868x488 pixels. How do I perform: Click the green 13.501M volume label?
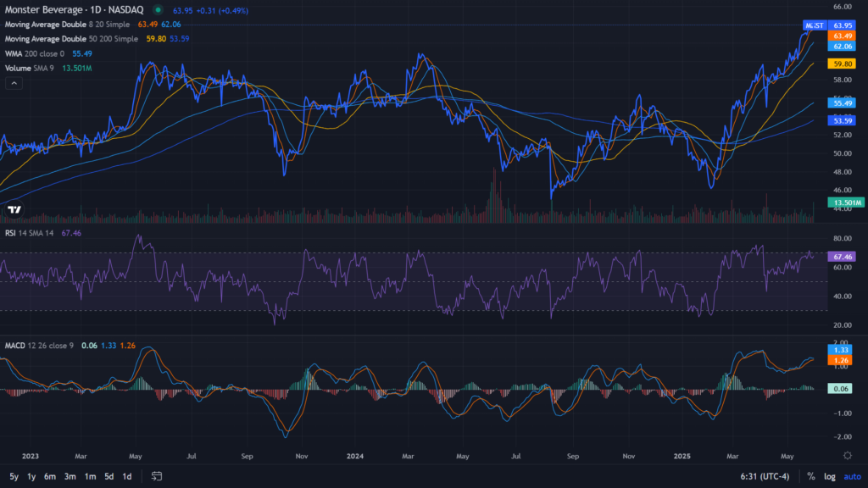(x=846, y=202)
